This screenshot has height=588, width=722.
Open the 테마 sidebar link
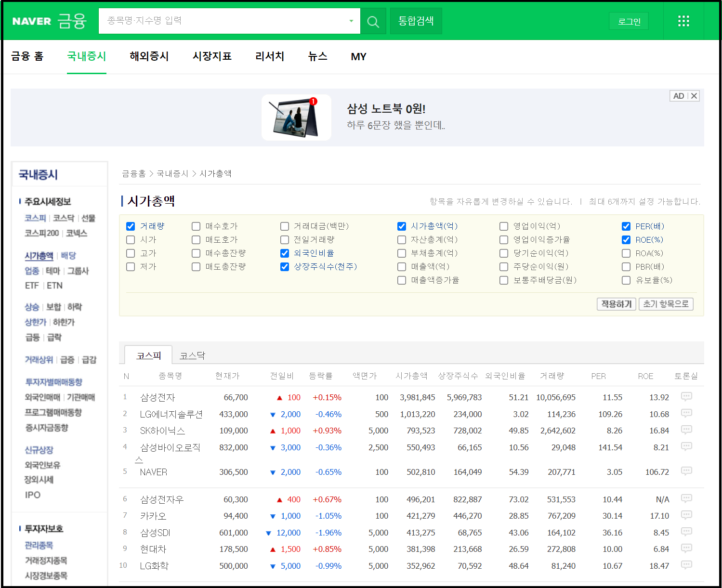coord(53,271)
